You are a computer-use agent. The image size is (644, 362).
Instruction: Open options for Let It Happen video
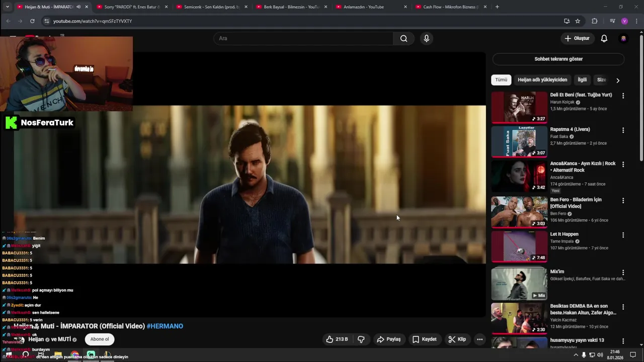coord(623,235)
